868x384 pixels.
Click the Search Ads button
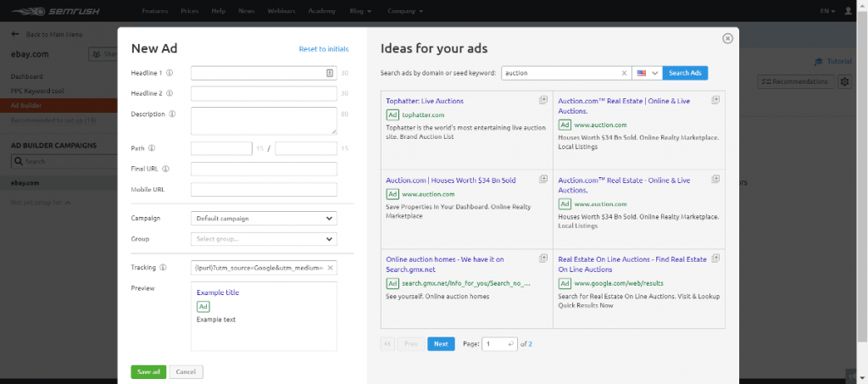685,73
